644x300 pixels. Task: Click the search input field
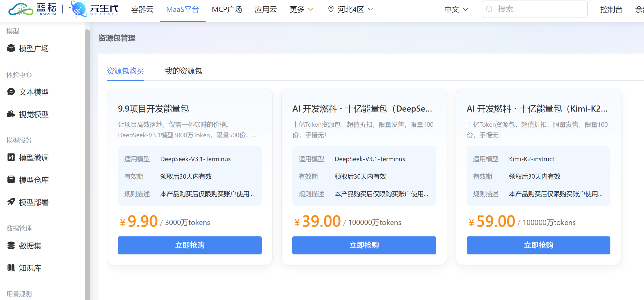pos(535,9)
